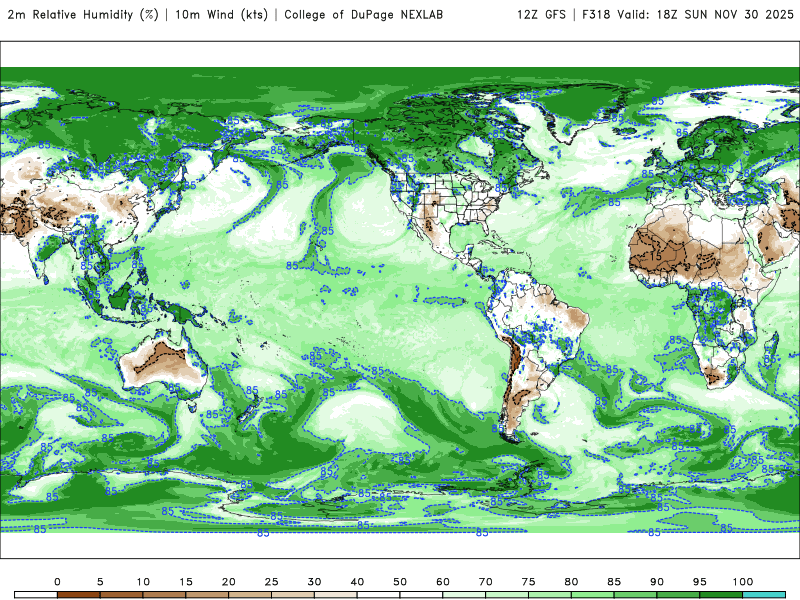
Task: Click the legend value "80"
Action: (x=571, y=582)
